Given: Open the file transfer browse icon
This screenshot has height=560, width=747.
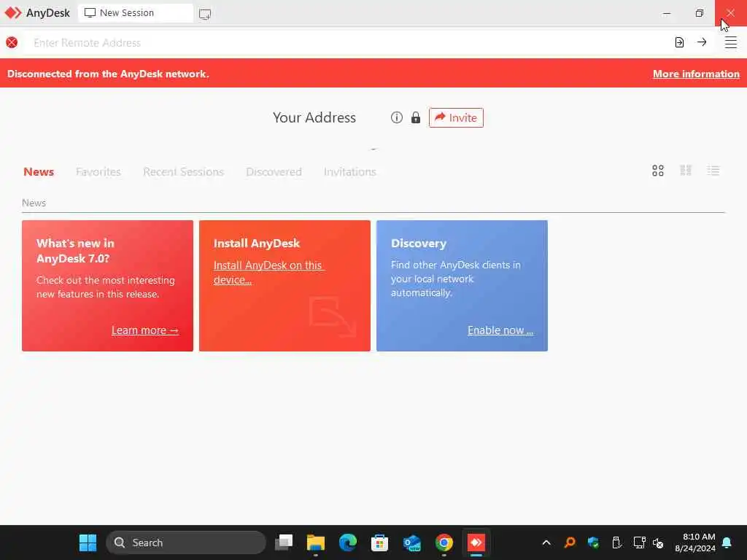Looking at the screenshot, I should 679,42.
